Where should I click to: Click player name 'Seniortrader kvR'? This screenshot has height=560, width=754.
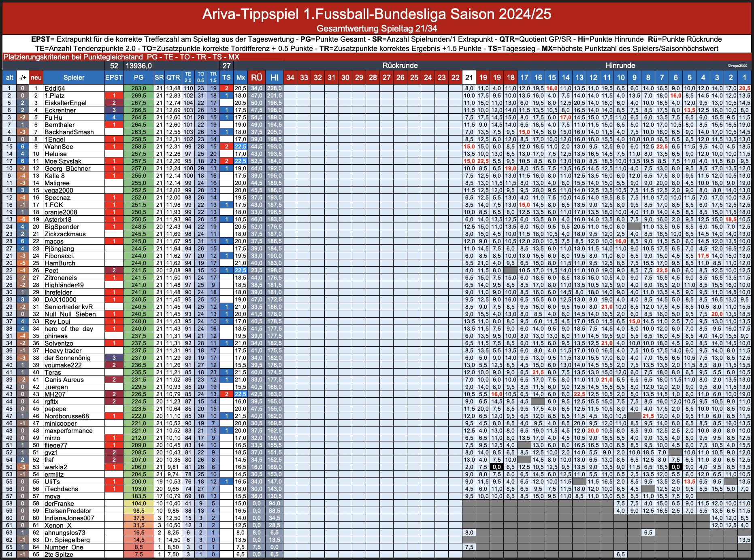68,307
